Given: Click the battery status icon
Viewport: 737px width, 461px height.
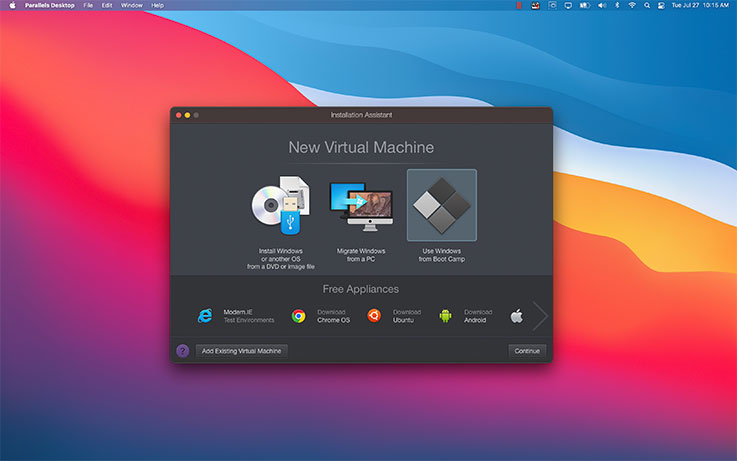Looking at the screenshot, I should click(584, 5).
